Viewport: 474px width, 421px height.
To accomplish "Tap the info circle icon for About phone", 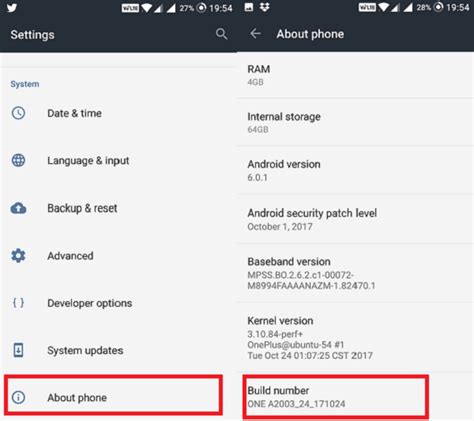I will click(x=18, y=397).
